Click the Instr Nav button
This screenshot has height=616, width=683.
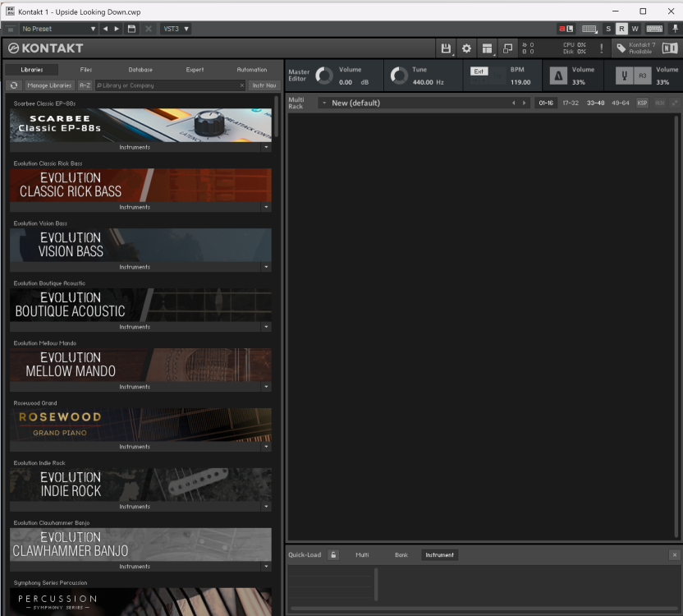pos(264,85)
